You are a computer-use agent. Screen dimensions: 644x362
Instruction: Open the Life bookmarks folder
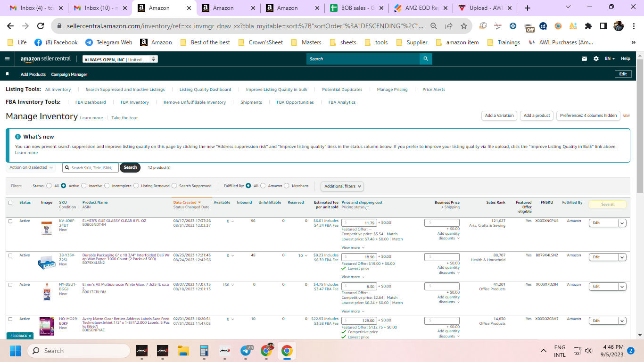click(17, 42)
